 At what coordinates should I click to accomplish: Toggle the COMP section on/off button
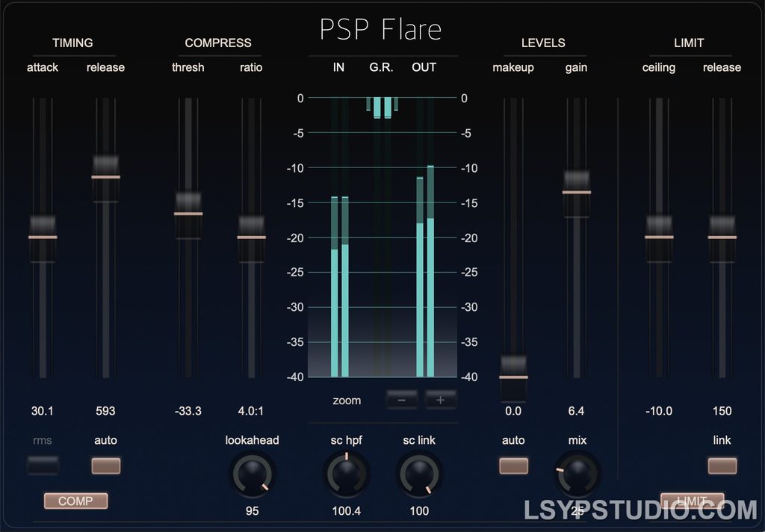75,501
